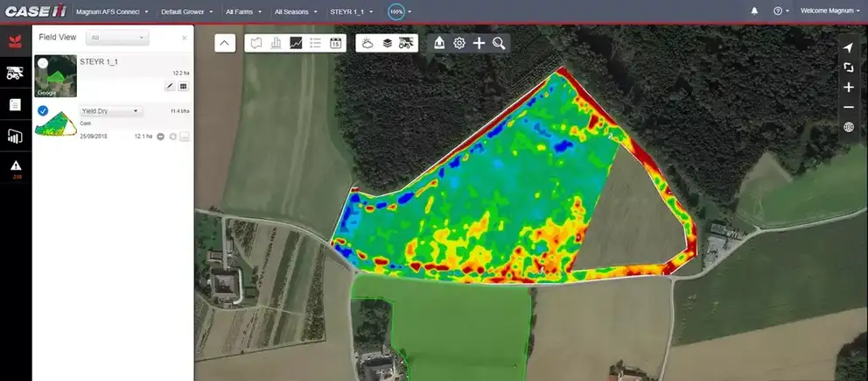Open the Field View 'All' filter dropdown

pos(117,38)
